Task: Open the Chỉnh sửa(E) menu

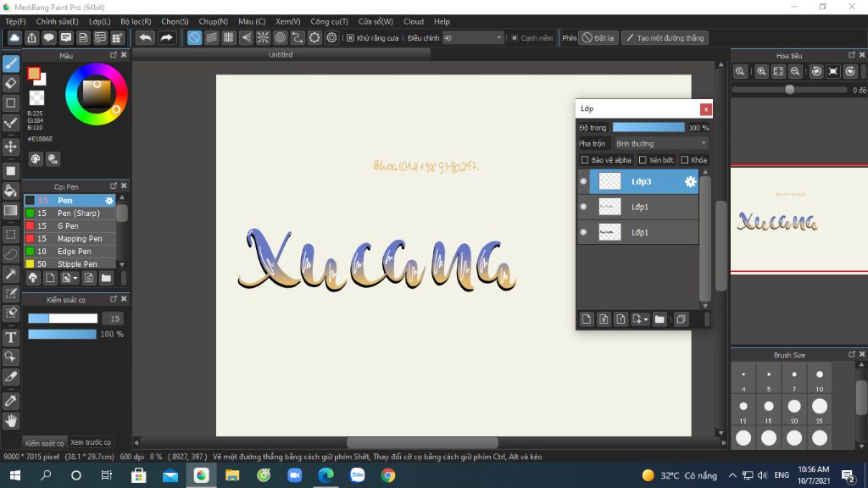Action: click(x=57, y=21)
